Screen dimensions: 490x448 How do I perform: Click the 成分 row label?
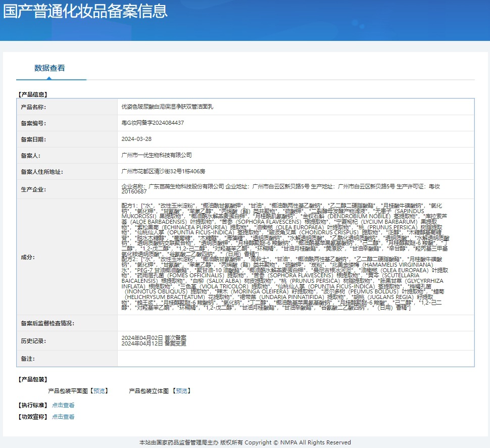(28, 258)
